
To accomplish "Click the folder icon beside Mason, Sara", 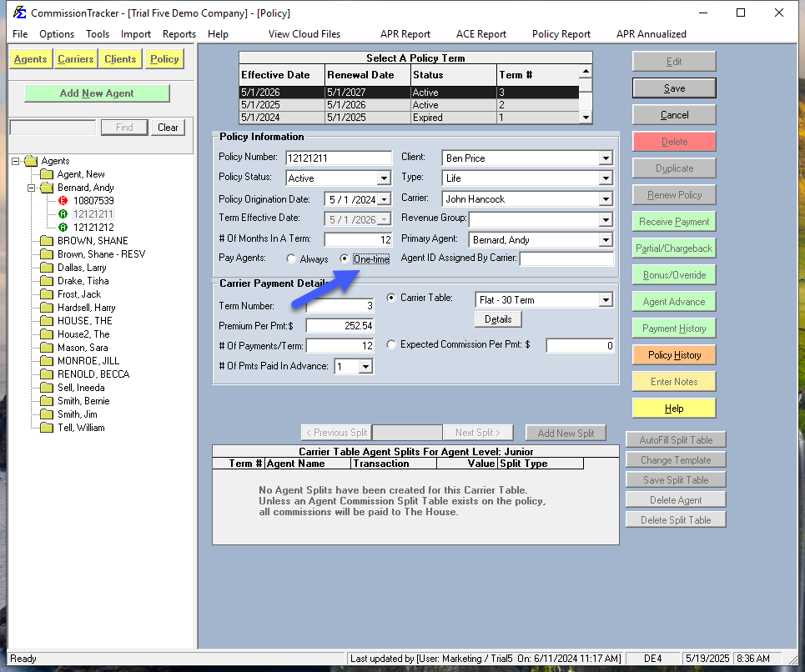I will tap(46, 347).
